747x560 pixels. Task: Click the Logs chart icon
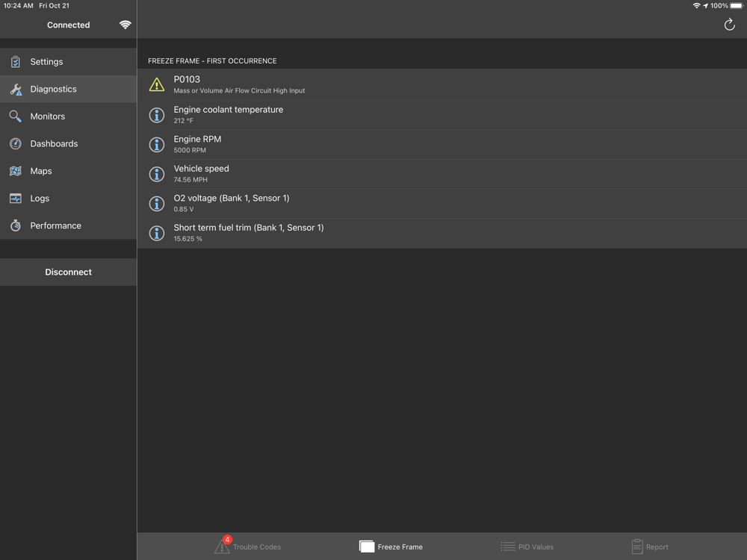click(x=15, y=198)
